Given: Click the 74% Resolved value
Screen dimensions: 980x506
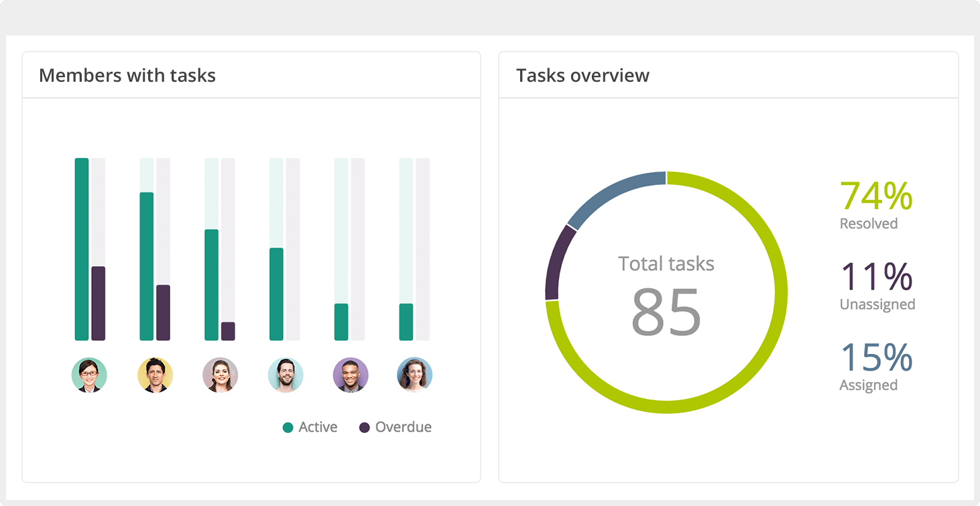Looking at the screenshot, I should 876,196.
